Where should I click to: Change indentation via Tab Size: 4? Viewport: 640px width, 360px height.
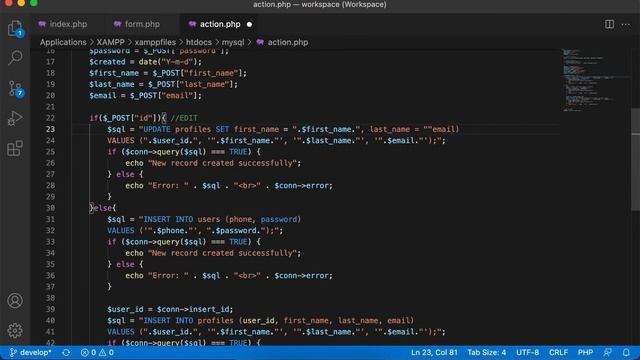487,352
